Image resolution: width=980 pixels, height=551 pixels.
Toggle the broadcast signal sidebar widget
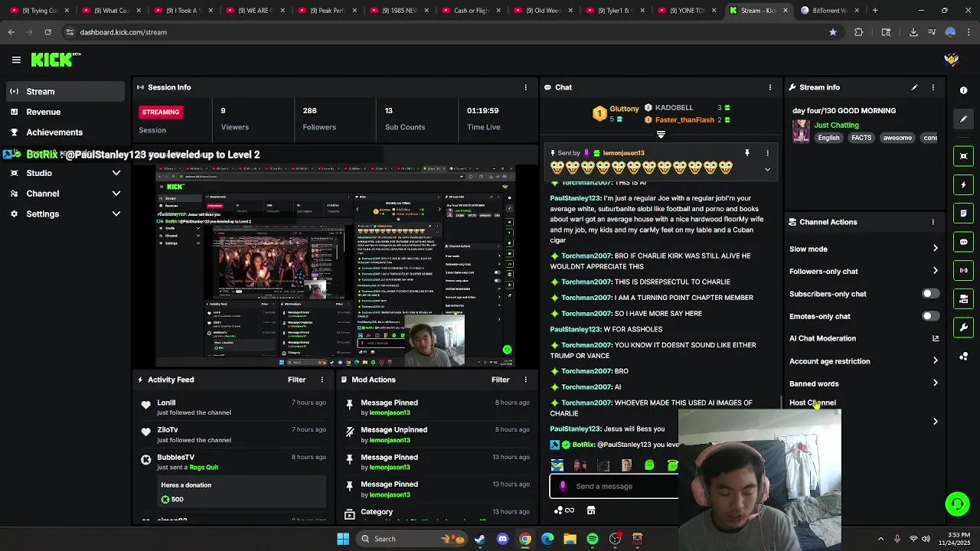pyautogui.click(x=964, y=270)
